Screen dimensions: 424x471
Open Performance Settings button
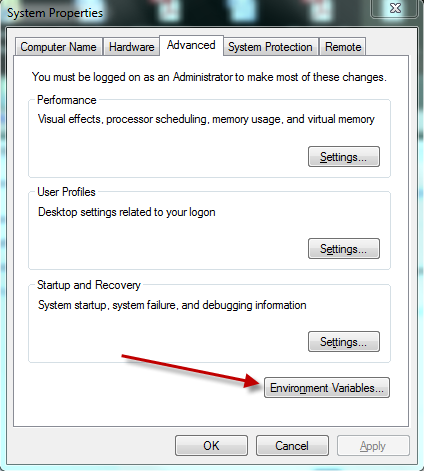(x=344, y=156)
